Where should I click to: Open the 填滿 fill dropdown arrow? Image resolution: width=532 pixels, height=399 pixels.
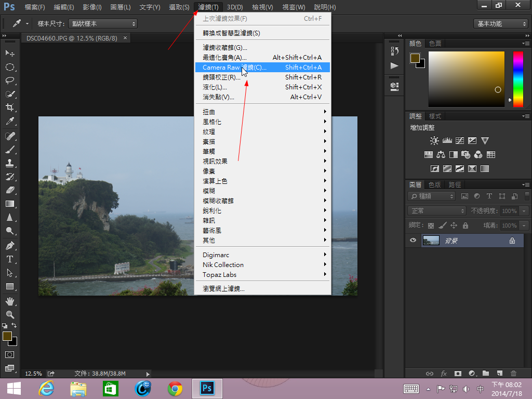524,225
